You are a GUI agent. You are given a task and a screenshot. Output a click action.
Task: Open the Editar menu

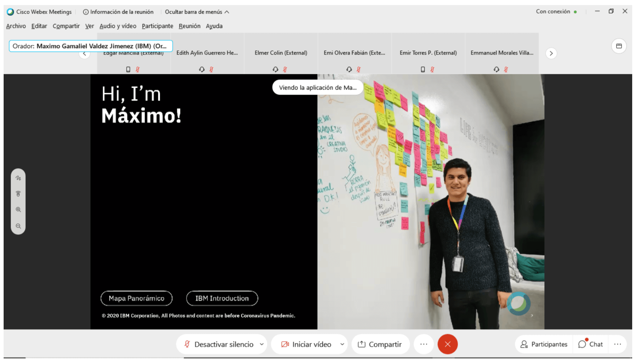39,26
